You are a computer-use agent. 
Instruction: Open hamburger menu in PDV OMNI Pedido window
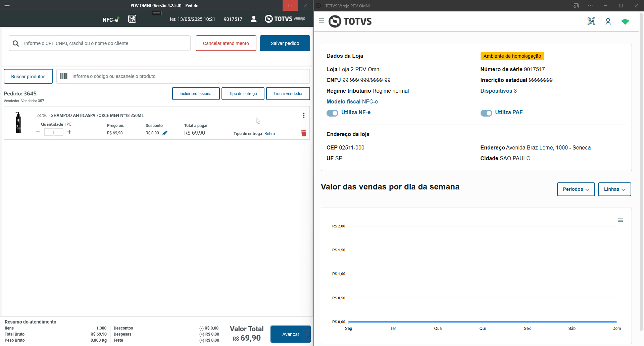[7, 5]
